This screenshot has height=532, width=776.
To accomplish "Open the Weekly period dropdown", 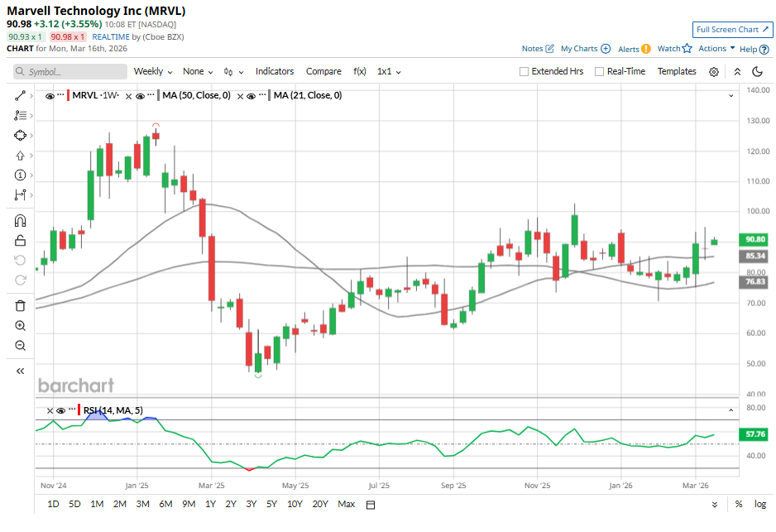I will coord(153,71).
